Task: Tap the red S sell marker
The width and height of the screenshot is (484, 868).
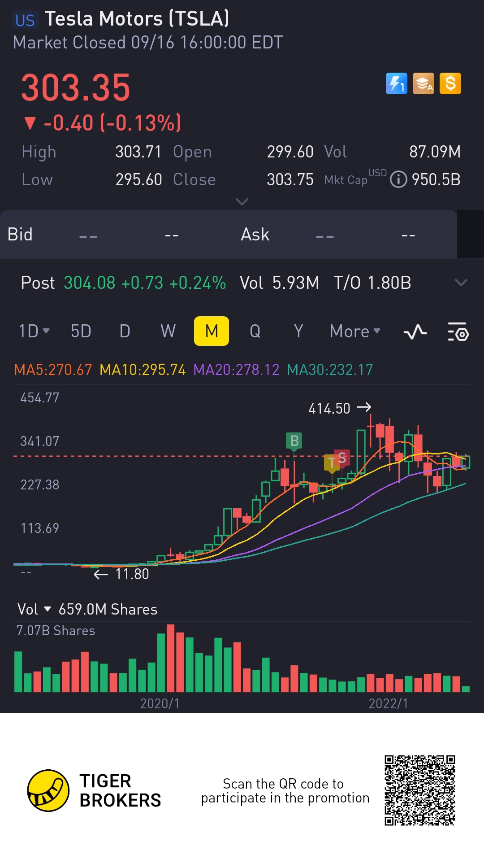Action: [x=342, y=458]
